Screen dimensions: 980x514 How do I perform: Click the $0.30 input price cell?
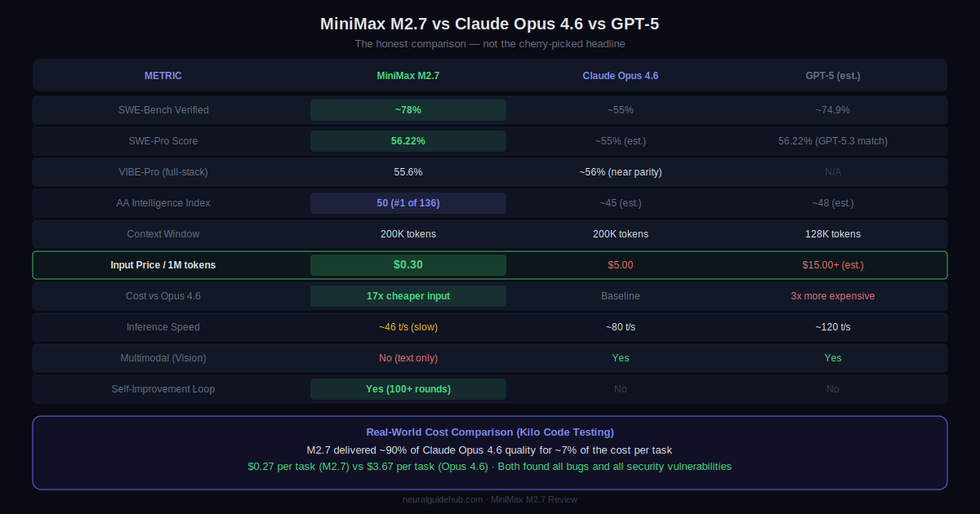[x=408, y=265]
